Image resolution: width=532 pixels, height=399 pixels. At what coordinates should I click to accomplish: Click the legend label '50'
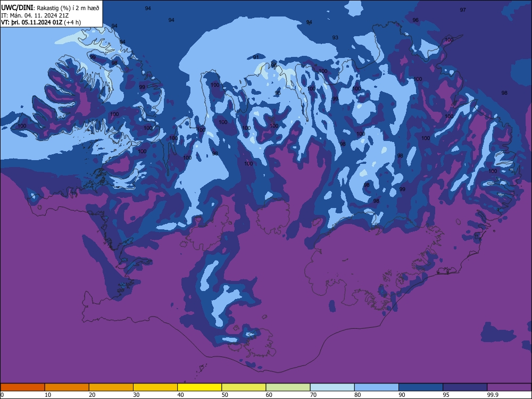coord(225,395)
